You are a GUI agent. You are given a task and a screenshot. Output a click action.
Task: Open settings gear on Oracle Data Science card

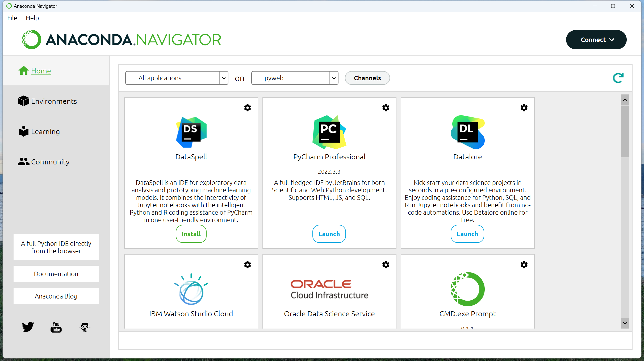pyautogui.click(x=386, y=265)
